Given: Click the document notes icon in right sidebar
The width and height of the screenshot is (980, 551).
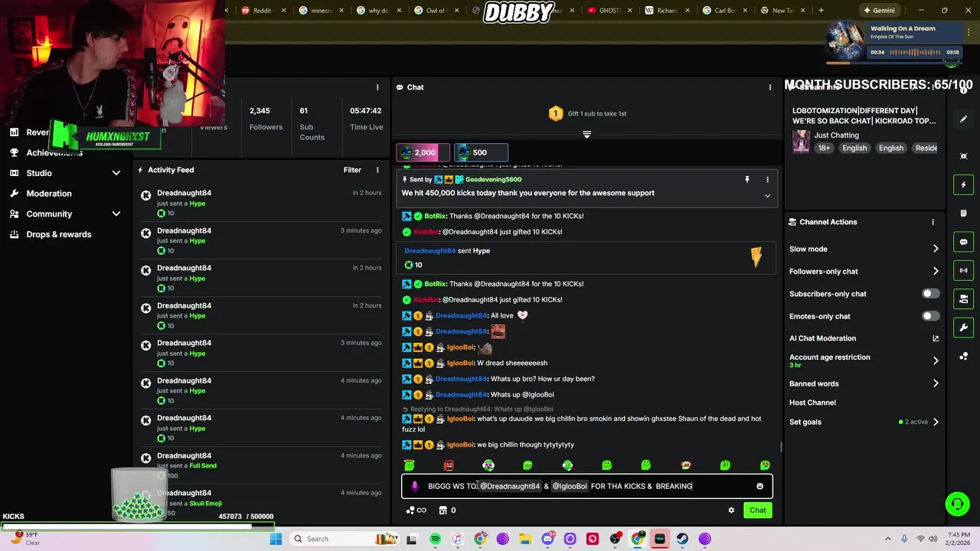Looking at the screenshot, I should coord(963,214).
